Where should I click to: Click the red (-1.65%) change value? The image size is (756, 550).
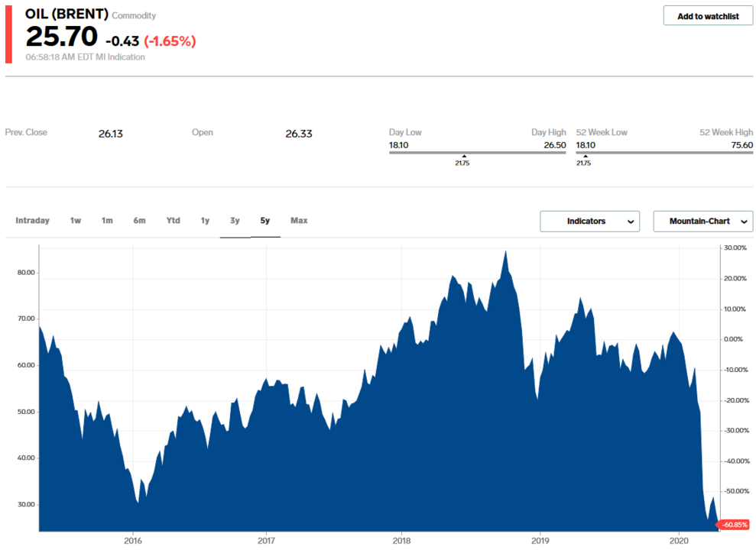170,41
